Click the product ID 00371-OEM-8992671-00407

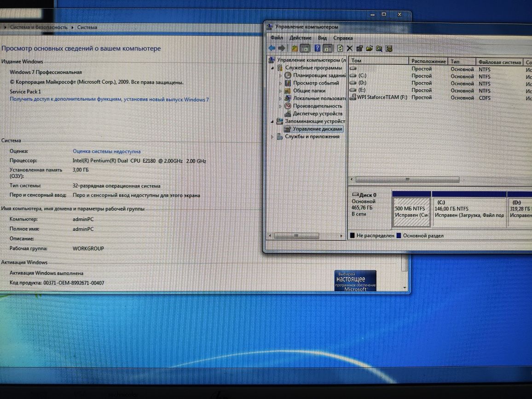(74, 283)
